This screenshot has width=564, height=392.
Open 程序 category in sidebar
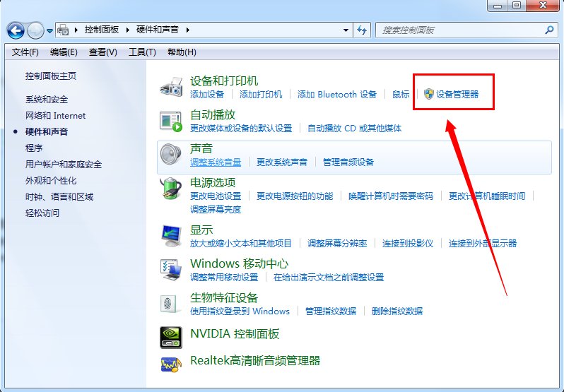tap(34, 148)
